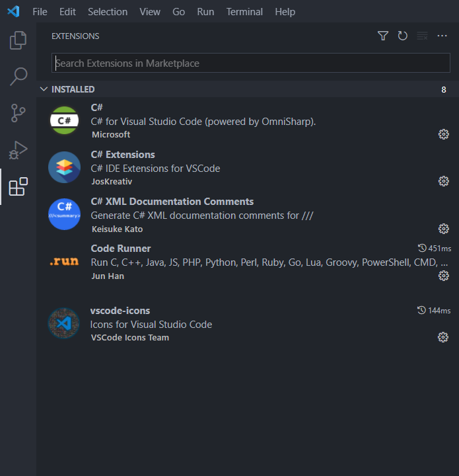
Task: Open the Edit menu
Action: coord(67,12)
